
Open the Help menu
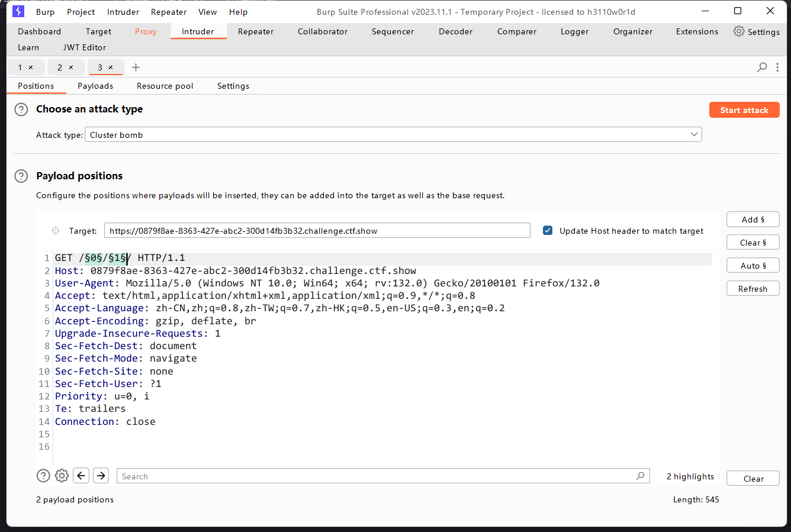(239, 12)
